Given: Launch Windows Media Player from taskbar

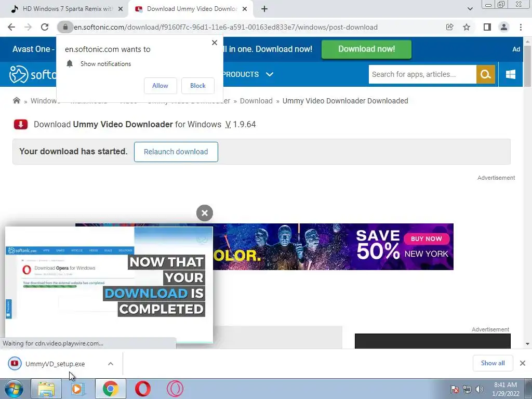Looking at the screenshot, I should pyautogui.click(x=78, y=389).
